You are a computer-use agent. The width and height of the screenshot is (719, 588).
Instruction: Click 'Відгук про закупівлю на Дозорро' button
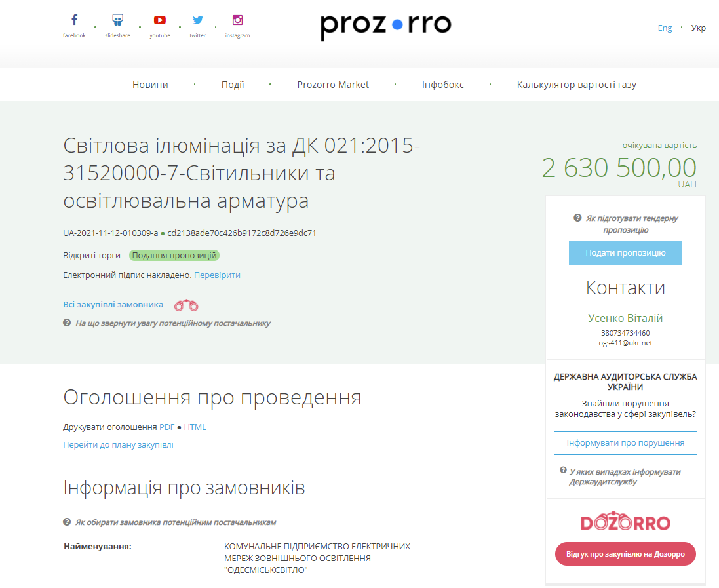pyautogui.click(x=625, y=554)
